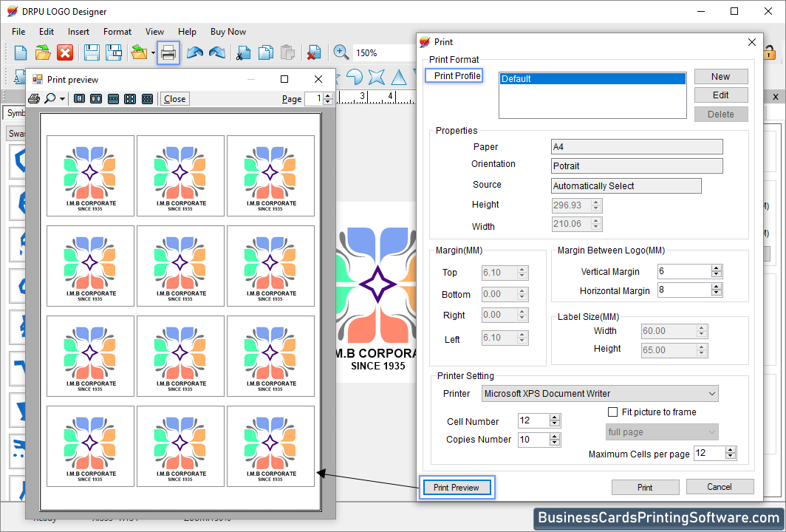The height and width of the screenshot is (532, 786).
Task: Click the Page number field in Print preview
Action: coord(314,99)
